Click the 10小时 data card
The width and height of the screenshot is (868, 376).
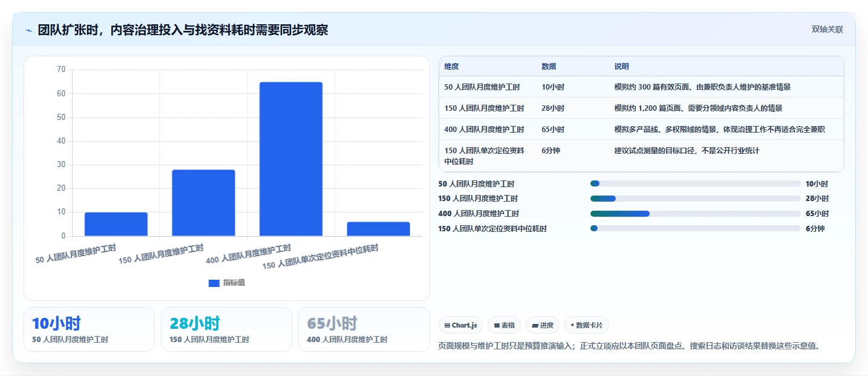click(x=90, y=329)
